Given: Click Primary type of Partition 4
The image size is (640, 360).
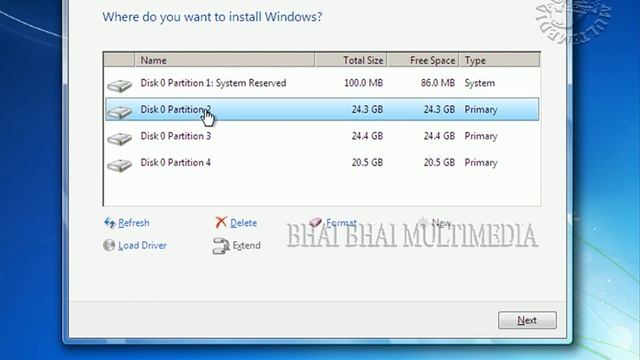Looking at the screenshot, I should click(x=481, y=162).
